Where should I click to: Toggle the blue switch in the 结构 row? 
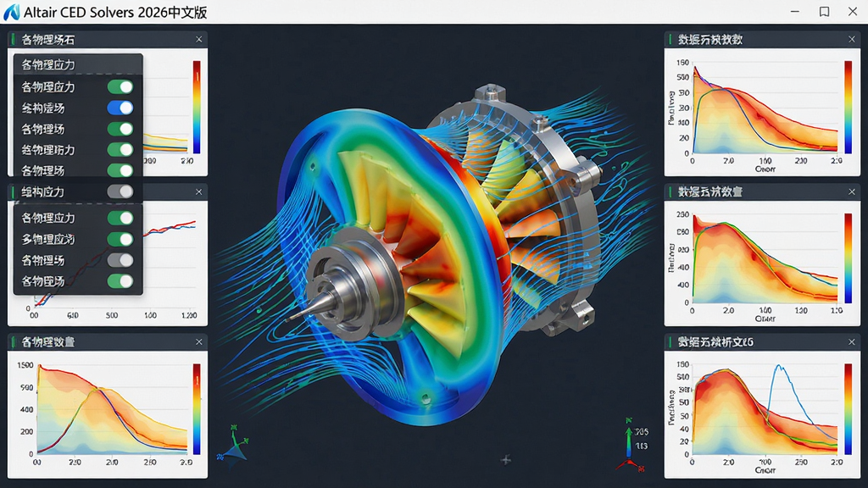click(120, 108)
